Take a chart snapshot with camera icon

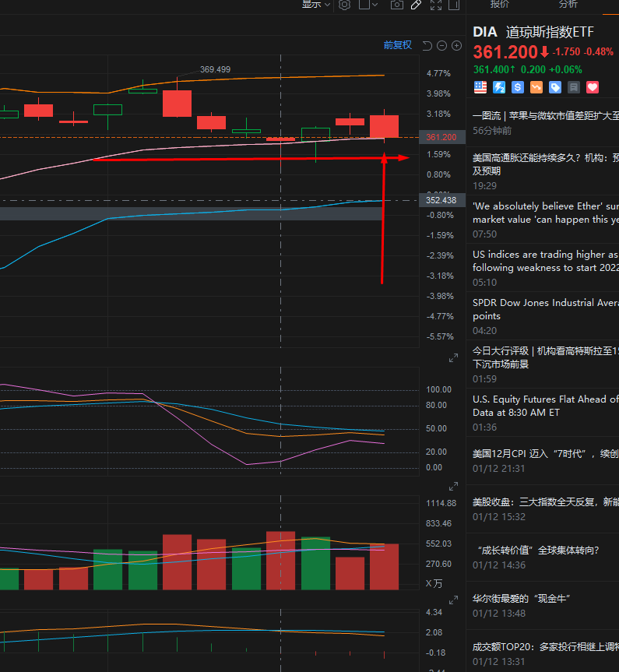(396, 5)
